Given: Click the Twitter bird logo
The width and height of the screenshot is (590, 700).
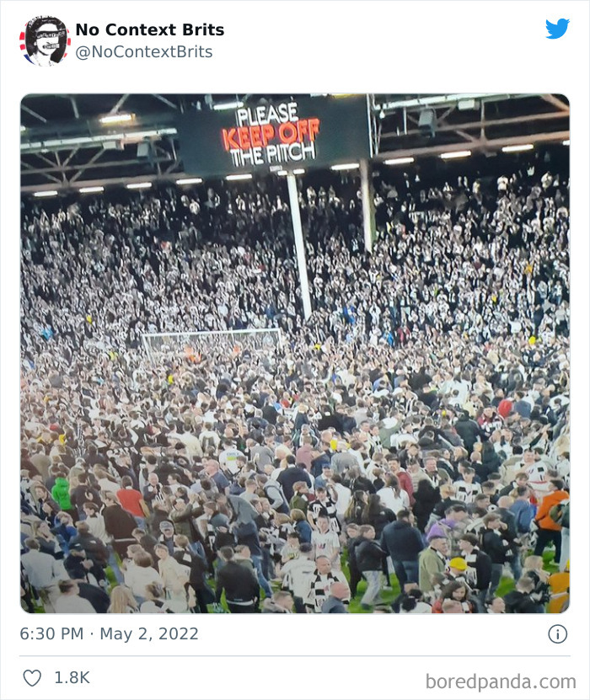Looking at the screenshot, I should coord(557,29).
